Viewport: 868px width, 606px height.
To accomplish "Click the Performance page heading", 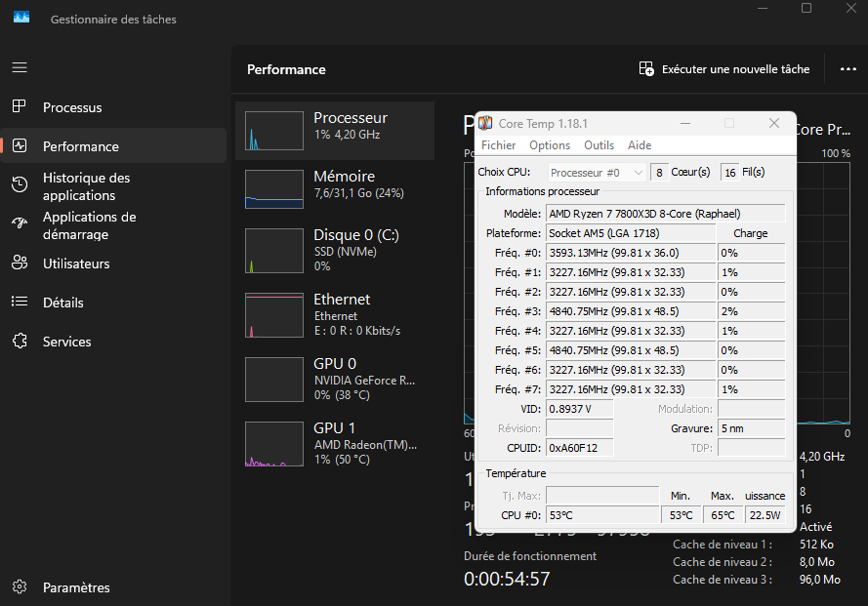I will pos(286,69).
